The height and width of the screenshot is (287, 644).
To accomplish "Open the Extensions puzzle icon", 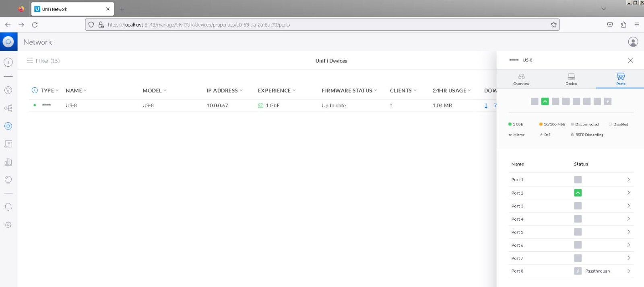I will point(623,25).
